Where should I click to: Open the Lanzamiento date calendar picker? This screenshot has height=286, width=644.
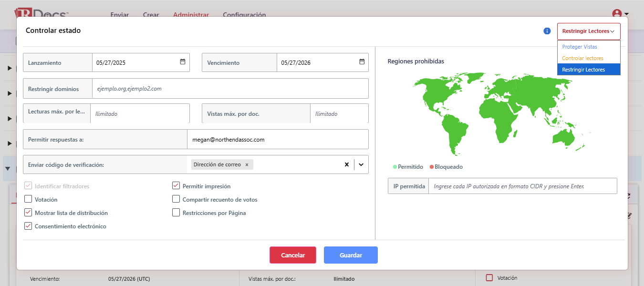coord(183,62)
